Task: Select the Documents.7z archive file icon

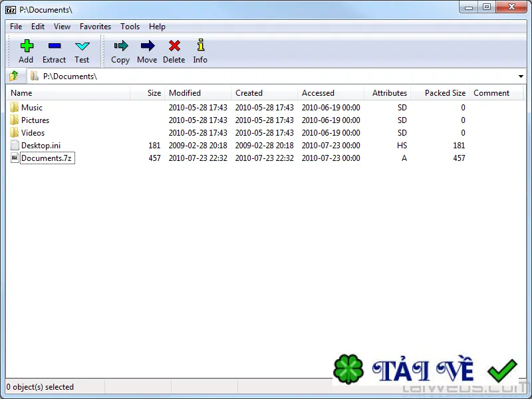Action: (15, 158)
